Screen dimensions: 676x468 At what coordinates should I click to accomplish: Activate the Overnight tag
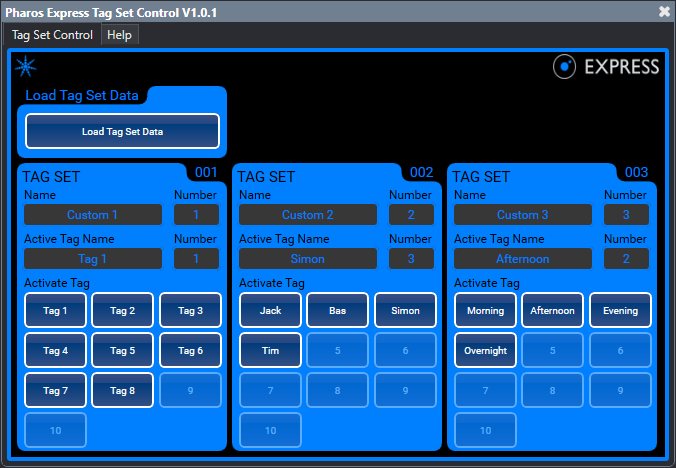click(x=485, y=350)
